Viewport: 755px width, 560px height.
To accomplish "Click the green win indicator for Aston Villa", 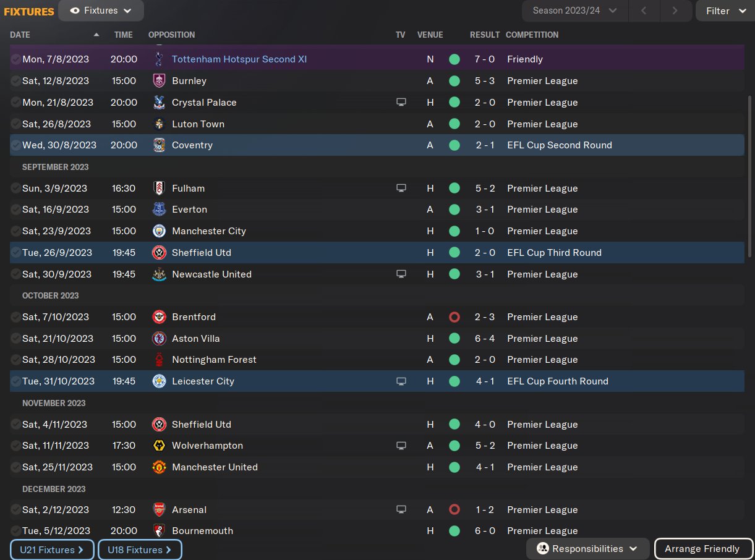I will [x=454, y=339].
